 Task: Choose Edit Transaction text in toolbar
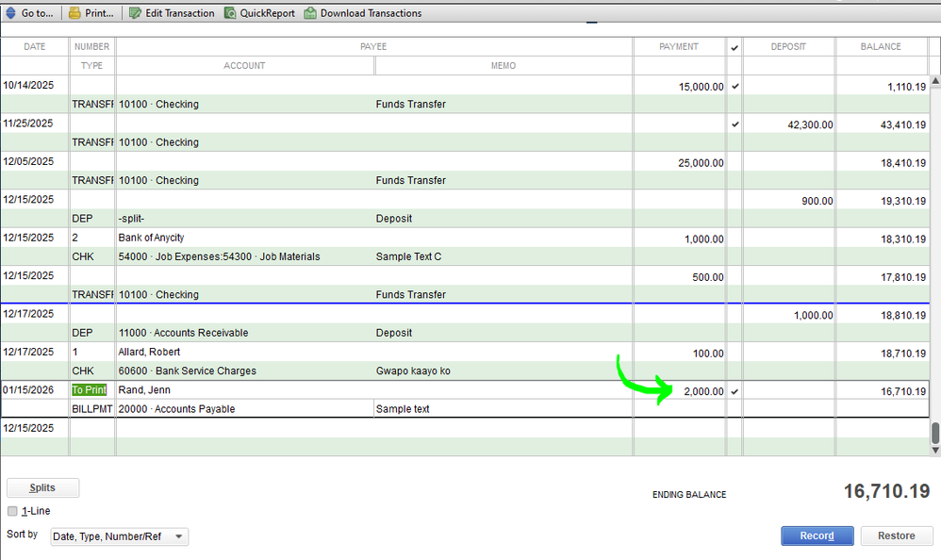coord(180,13)
